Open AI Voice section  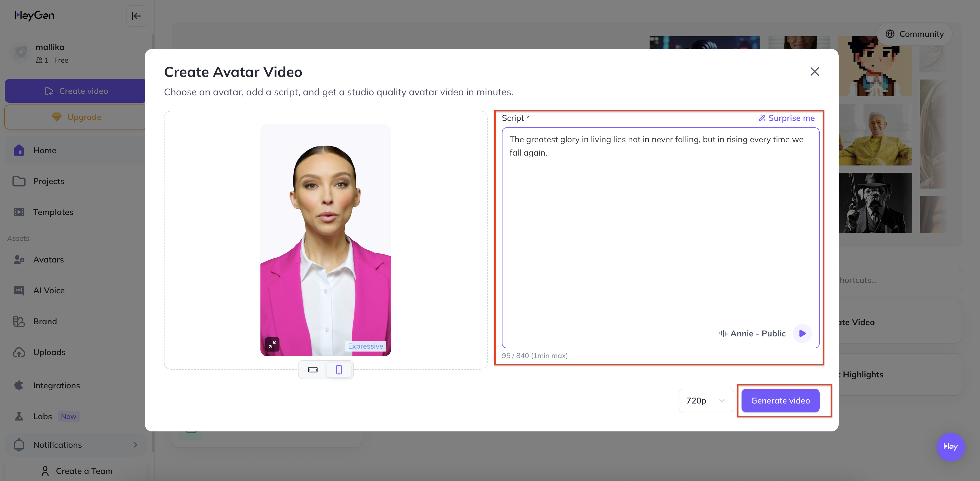[49, 290]
